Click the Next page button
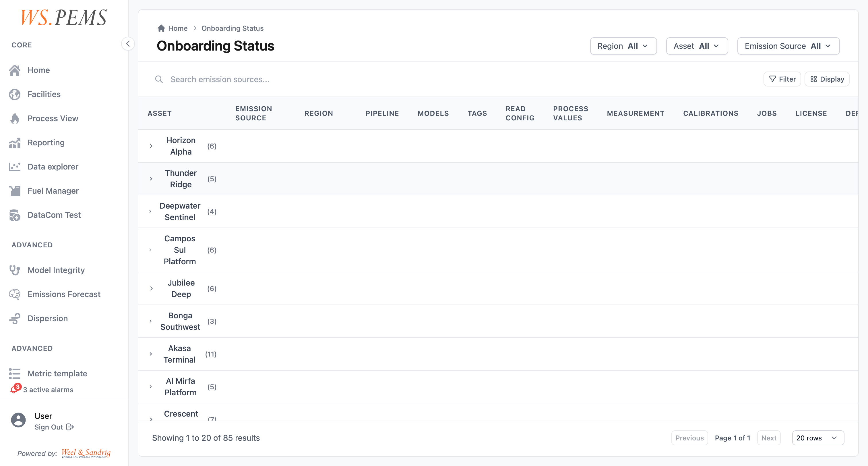This screenshot has height=466, width=868. (769, 438)
